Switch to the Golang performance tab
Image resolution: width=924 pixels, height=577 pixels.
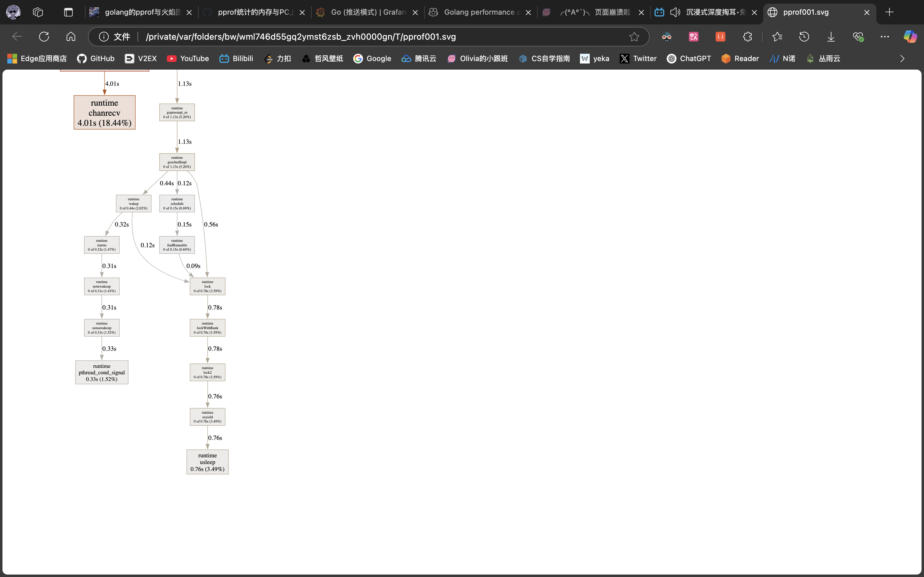(x=479, y=12)
